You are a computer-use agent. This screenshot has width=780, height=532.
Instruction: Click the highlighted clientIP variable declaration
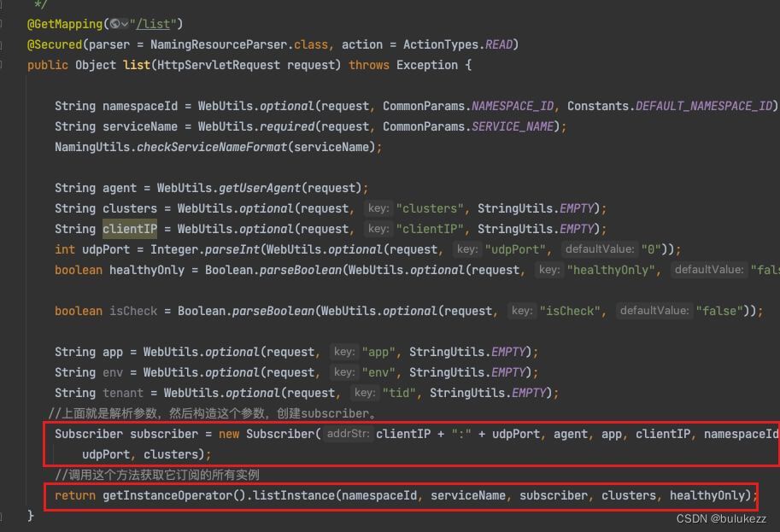pos(130,229)
